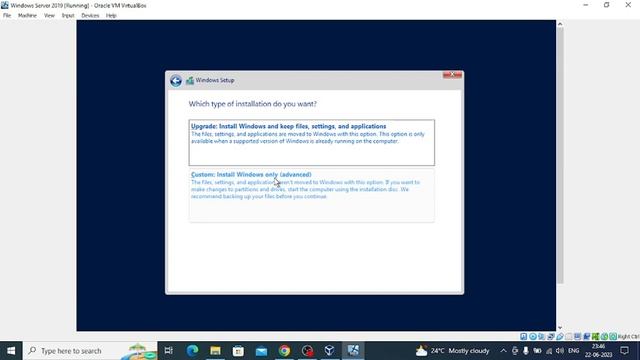
Task: Click the battery icon in system tray
Action: pos(537,351)
